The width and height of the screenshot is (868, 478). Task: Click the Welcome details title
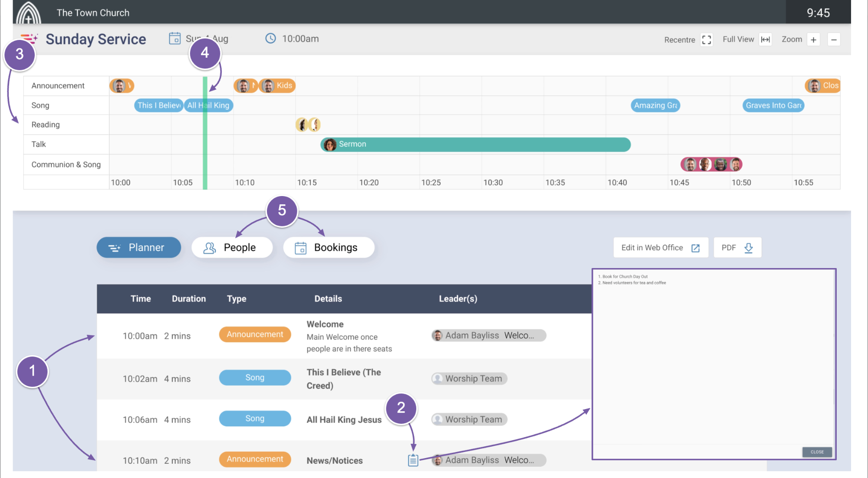point(325,324)
